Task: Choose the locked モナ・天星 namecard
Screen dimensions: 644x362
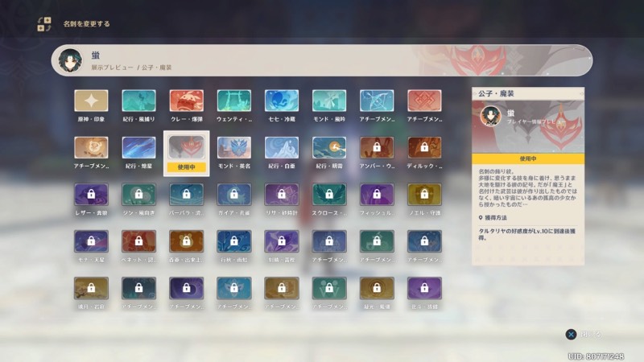Action: point(91,241)
